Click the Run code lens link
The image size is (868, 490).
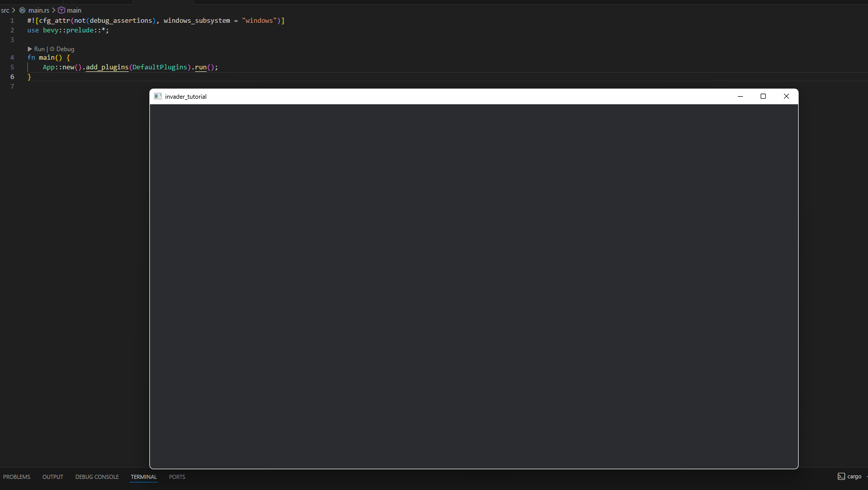pyautogui.click(x=39, y=49)
